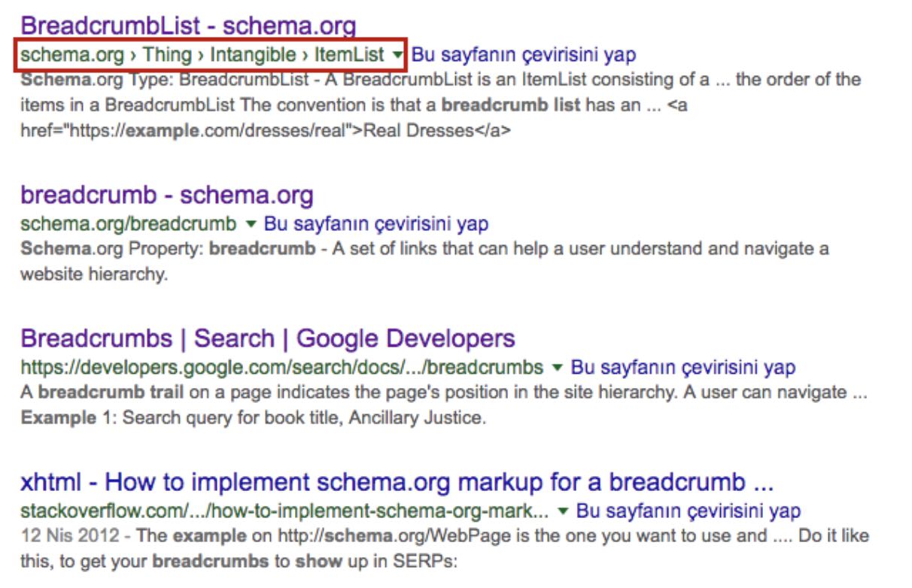Translate the first result via Bu sayfanın çevirisini yap
The image size is (912, 588).
coord(524,54)
